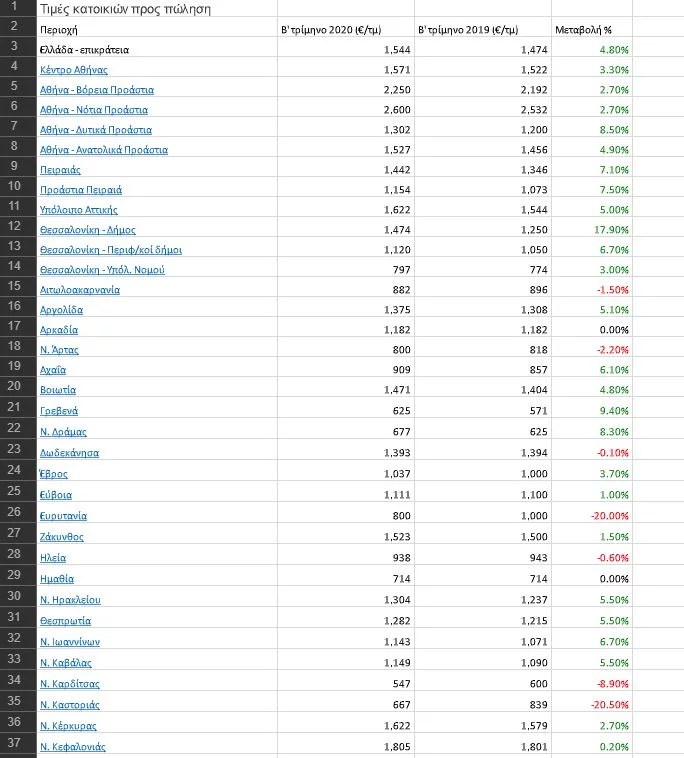Open the Αθήνα - Νότια Προάστια link
This screenshot has height=758, width=684.
click(x=94, y=110)
